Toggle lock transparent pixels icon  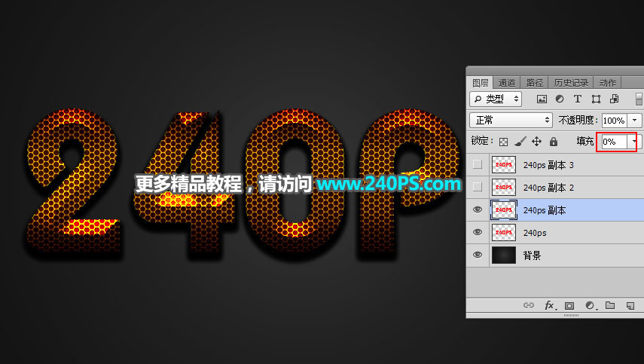click(x=503, y=142)
